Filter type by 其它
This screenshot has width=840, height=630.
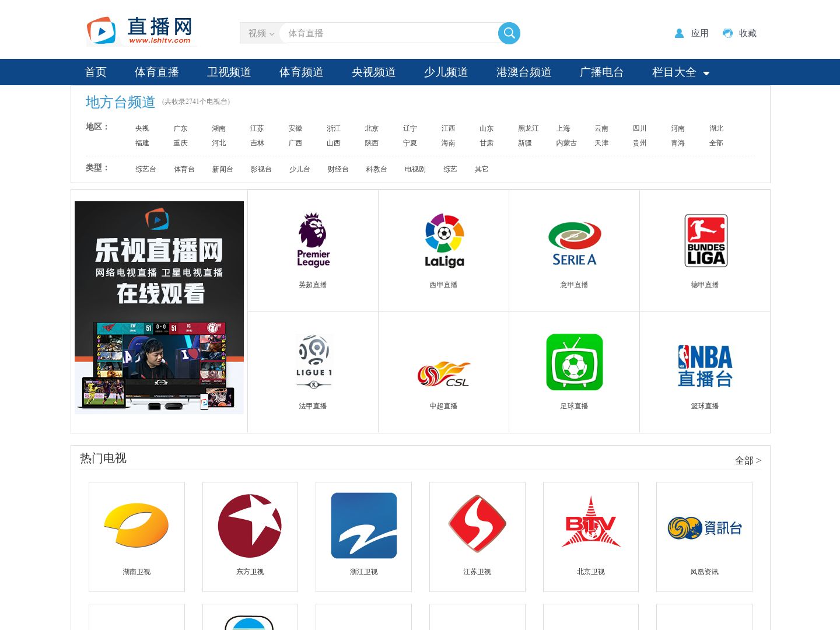[482, 169]
